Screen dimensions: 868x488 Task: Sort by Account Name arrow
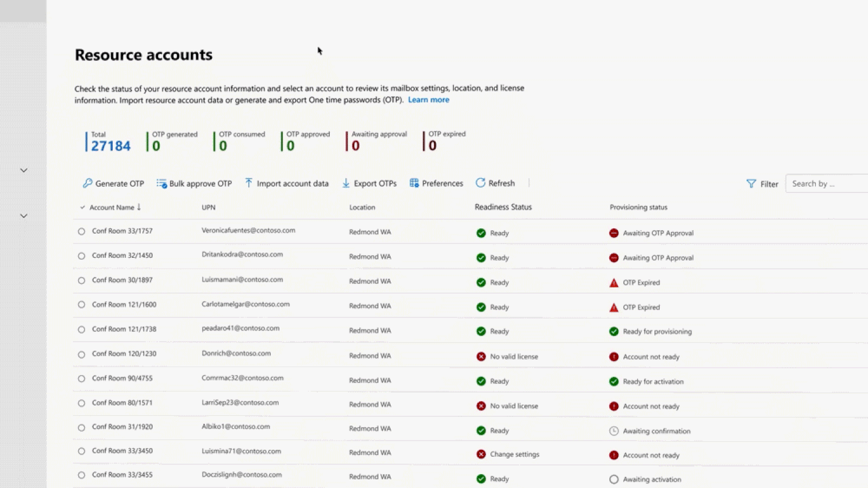click(x=139, y=207)
